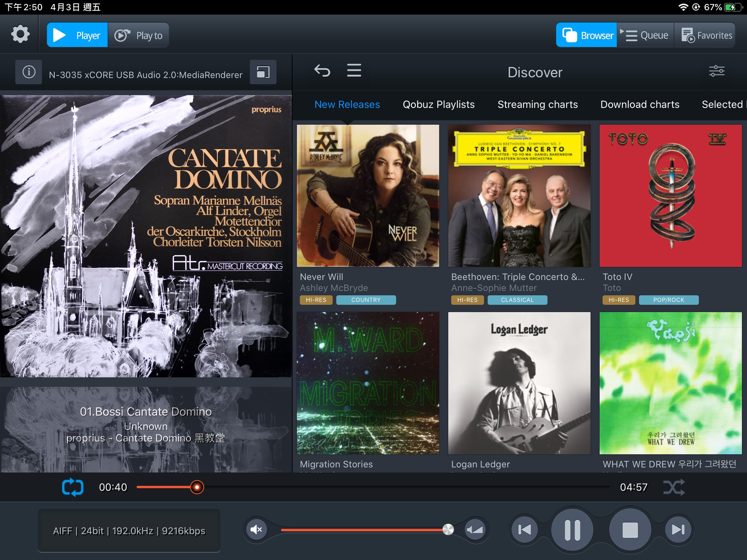Open the Toto IV album thumbnail
The image size is (747, 560).
coord(670,196)
